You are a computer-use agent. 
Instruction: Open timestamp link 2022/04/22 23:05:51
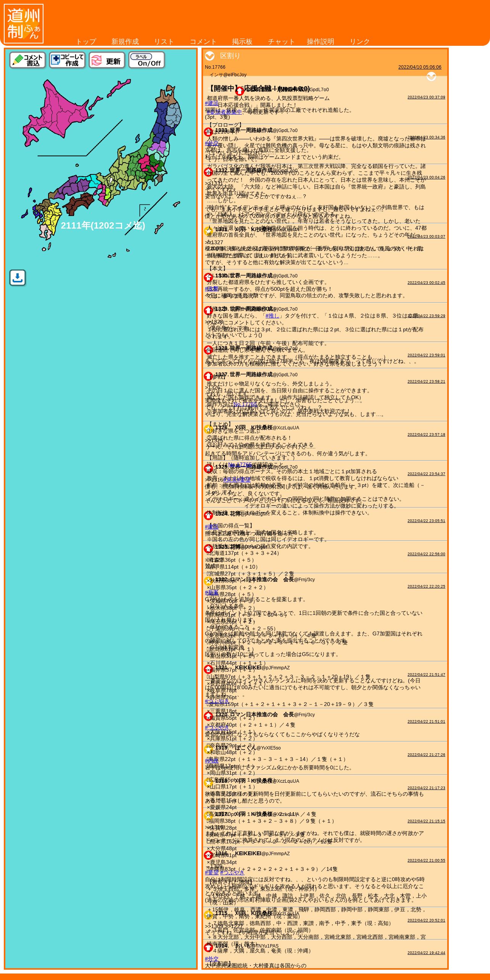[x=426, y=521]
